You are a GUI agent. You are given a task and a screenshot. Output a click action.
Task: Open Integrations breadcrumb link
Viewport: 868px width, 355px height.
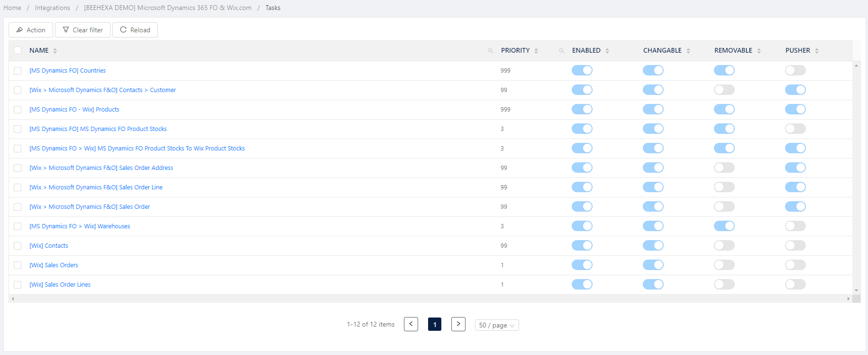tap(53, 8)
